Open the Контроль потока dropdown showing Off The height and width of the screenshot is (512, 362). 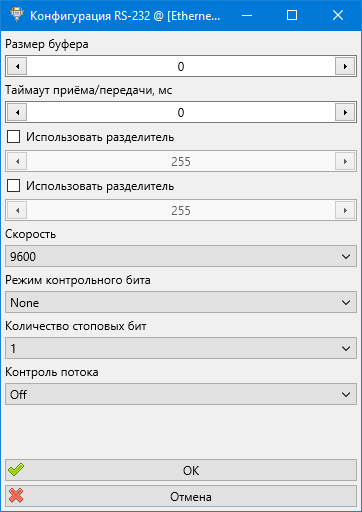coord(181,394)
